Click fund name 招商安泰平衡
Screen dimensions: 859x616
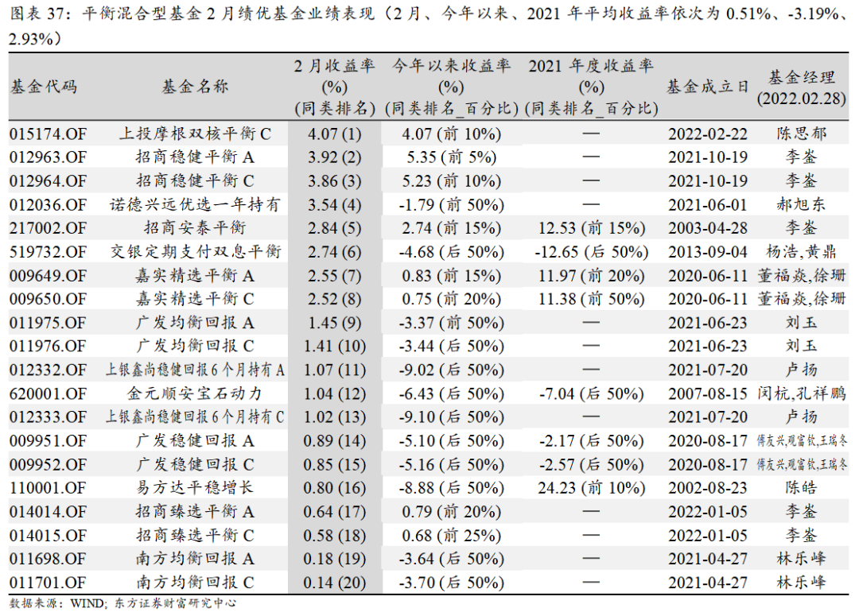point(195,228)
